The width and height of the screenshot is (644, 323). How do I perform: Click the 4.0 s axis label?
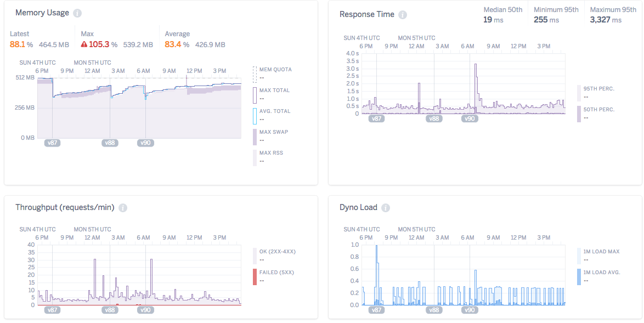[x=352, y=53]
